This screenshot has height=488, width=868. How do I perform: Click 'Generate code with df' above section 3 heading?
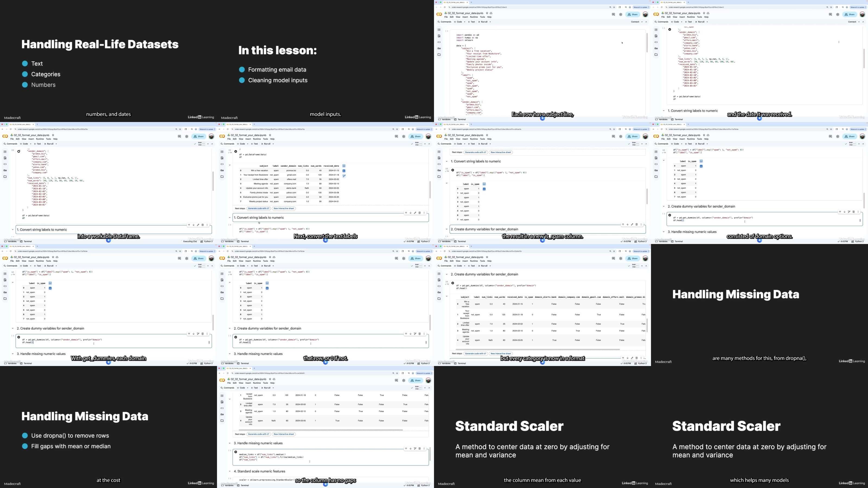259,434
